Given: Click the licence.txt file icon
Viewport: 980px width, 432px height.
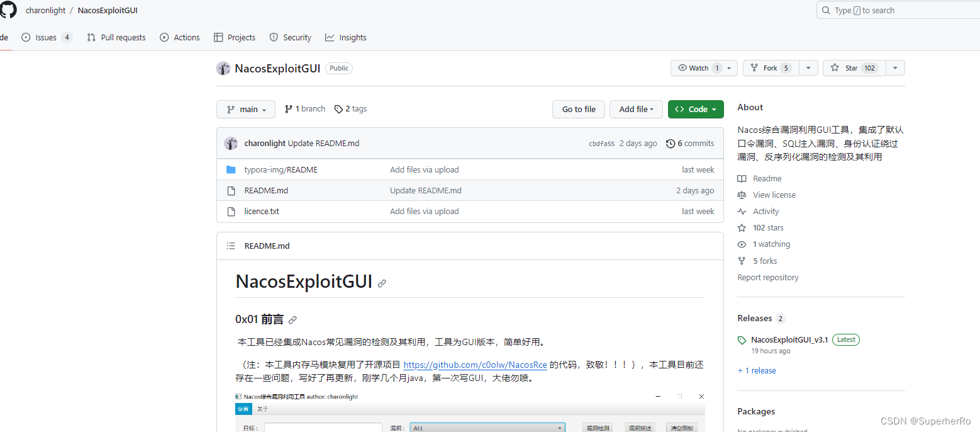Looking at the screenshot, I should click(231, 211).
